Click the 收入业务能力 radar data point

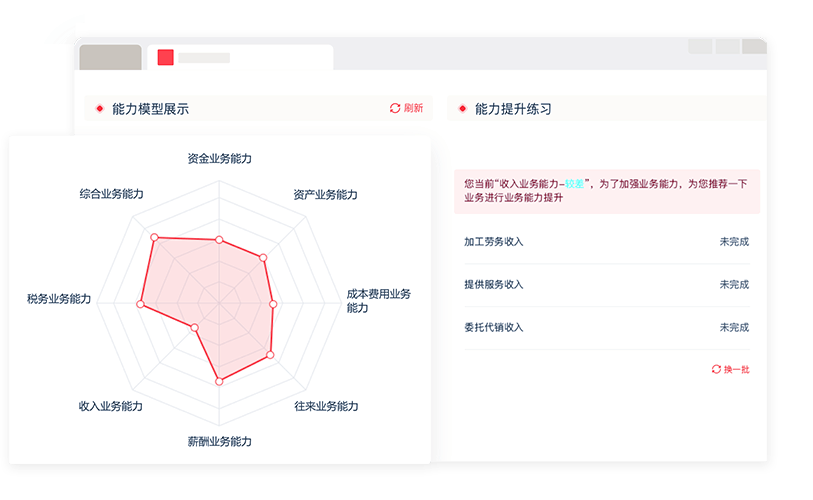tap(195, 327)
